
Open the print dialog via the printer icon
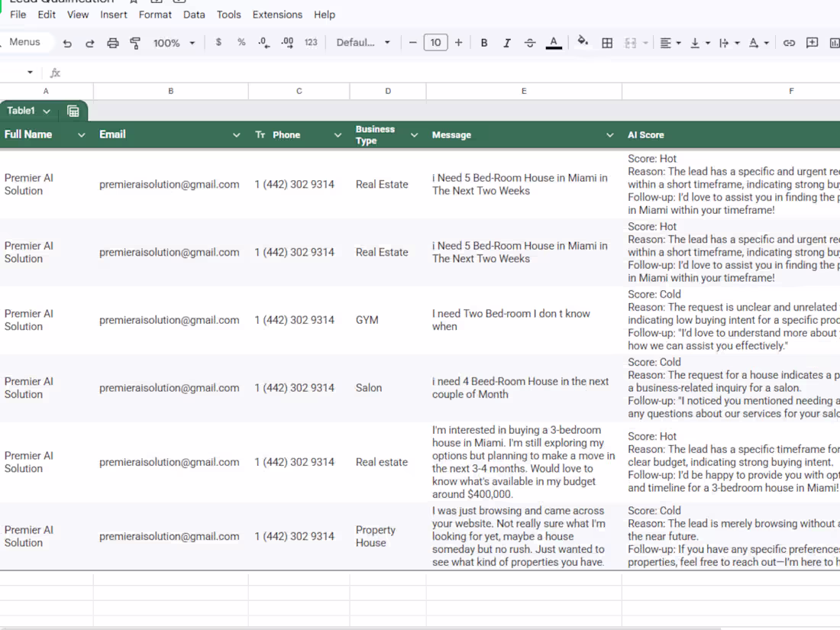click(x=112, y=43)
